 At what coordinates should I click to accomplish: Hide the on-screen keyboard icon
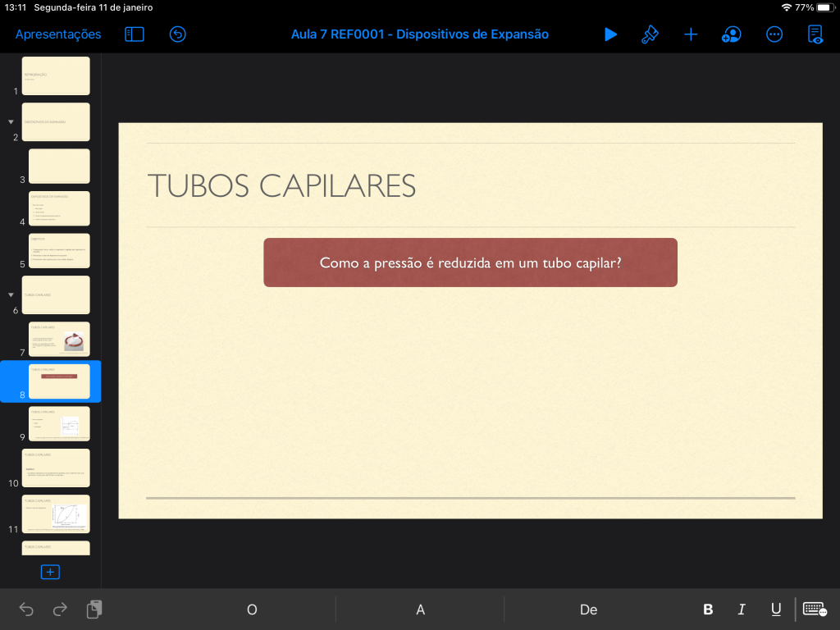[815, 609]
